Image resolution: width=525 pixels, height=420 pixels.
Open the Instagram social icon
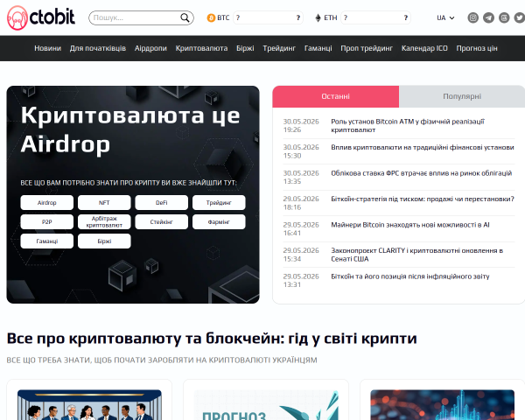coord(472,17)
